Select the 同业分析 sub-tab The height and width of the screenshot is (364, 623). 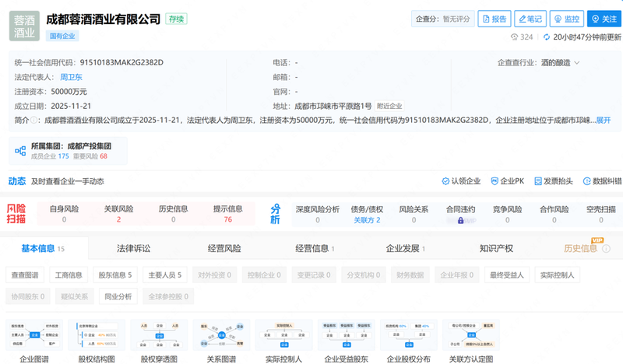click(118, 296)
